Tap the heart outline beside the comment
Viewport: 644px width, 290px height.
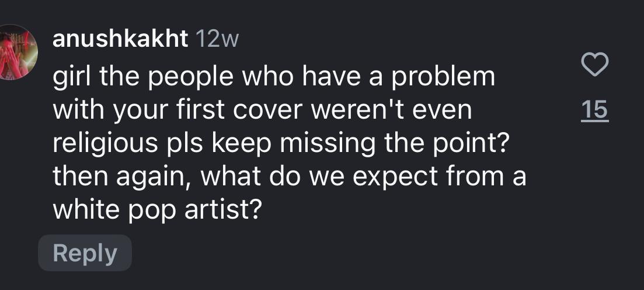coord(594,65)
